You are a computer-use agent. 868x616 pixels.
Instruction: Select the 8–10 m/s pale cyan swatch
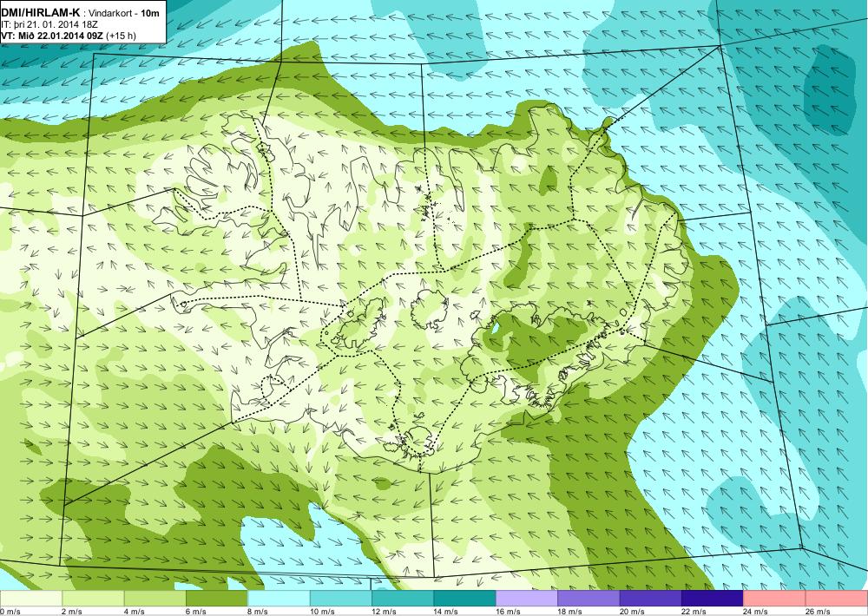click(279, 599)
